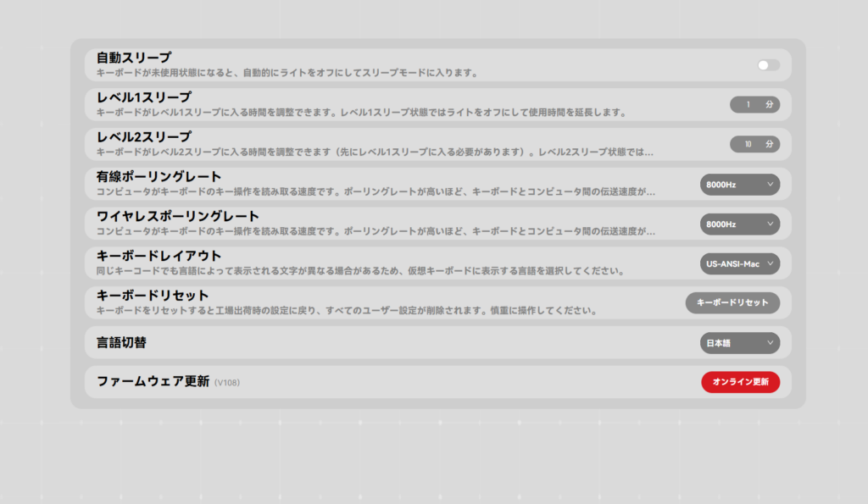
Task: Toggle the 自動スリープ switch
Action: [768, 65]
